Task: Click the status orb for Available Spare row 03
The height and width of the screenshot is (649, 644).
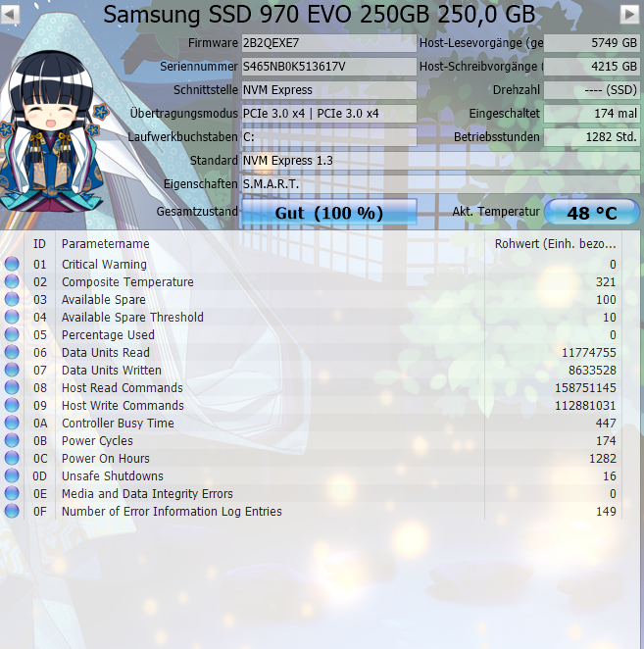Action: [x=12, y=299]
